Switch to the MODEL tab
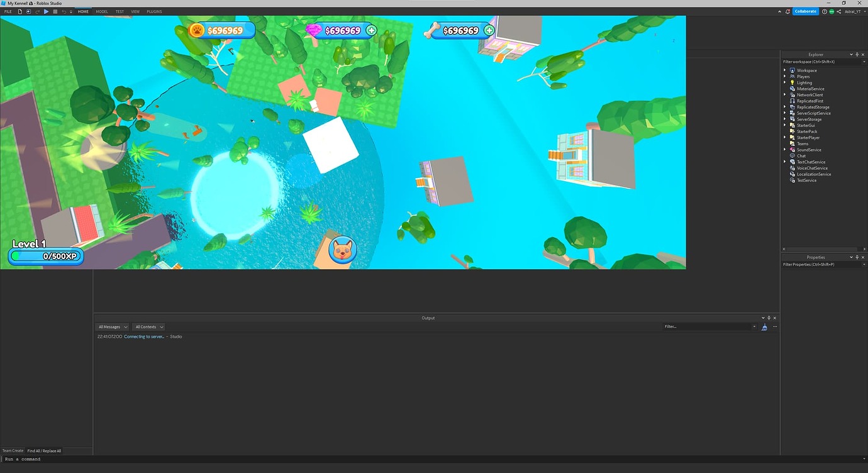The image size is (868, 473). tap(102, 11)
